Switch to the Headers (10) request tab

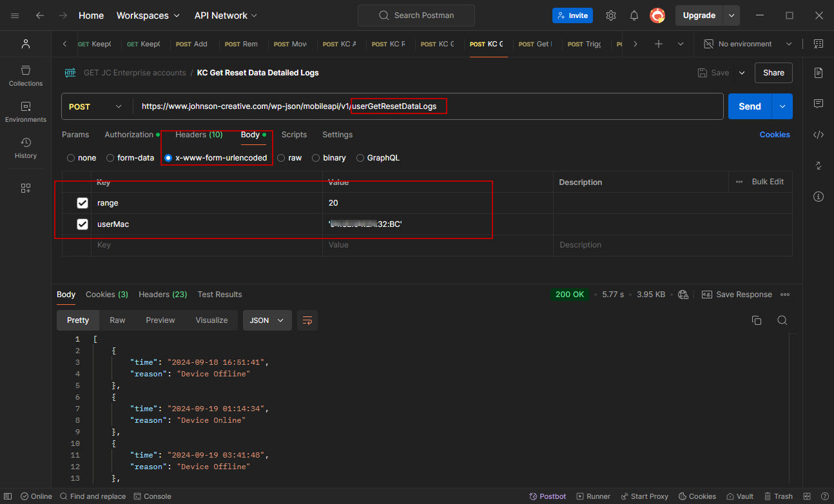[x=199, y=135]
